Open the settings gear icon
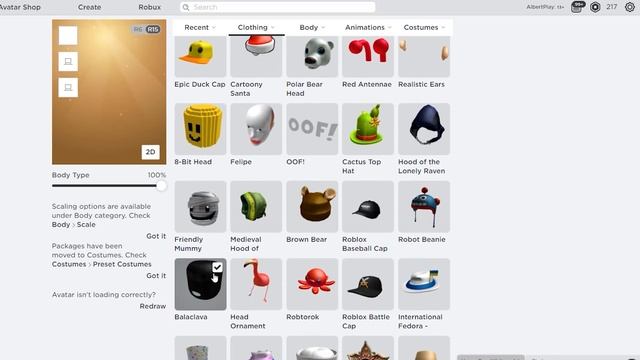Viewport: 640px width, 360px height. click(x=630, y=7)
